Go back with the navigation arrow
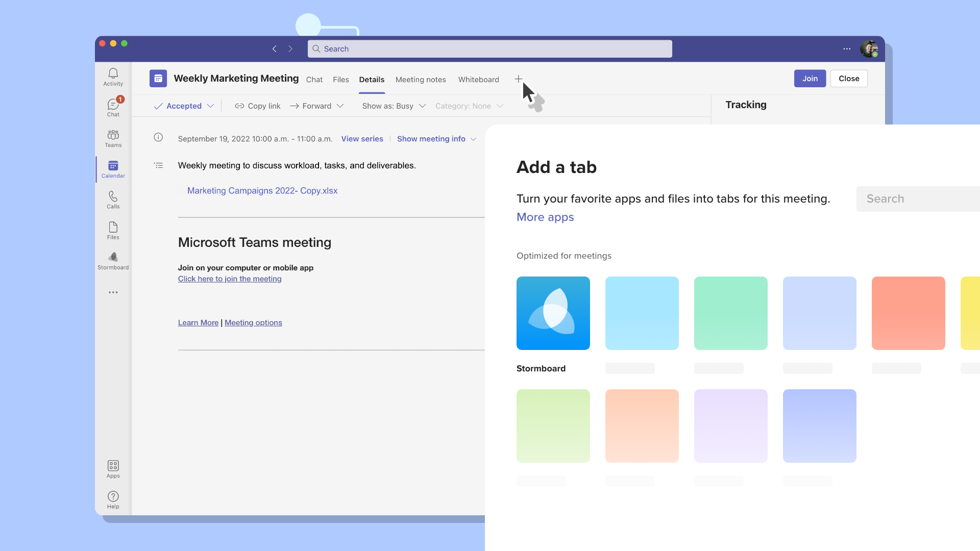The width and height of the screenshot is (980, 551). click(x=275, y=49)
